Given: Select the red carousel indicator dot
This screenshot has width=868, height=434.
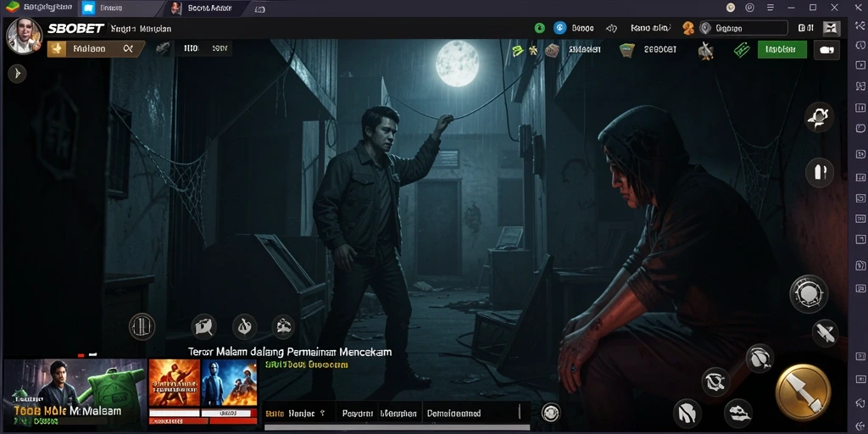Looking at the screenshot, I should [x=81, y=355].
